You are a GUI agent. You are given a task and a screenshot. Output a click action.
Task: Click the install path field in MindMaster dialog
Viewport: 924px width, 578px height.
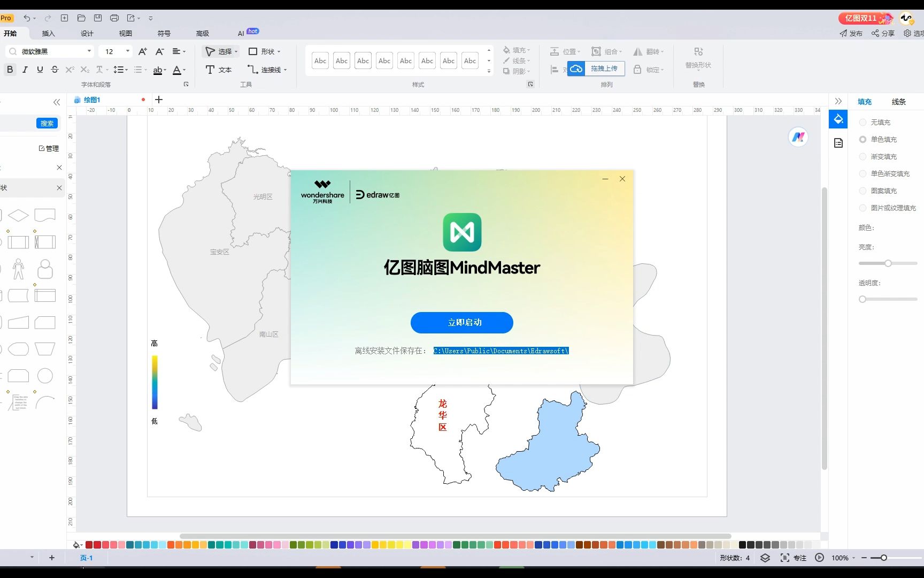[x=501, y=351]
